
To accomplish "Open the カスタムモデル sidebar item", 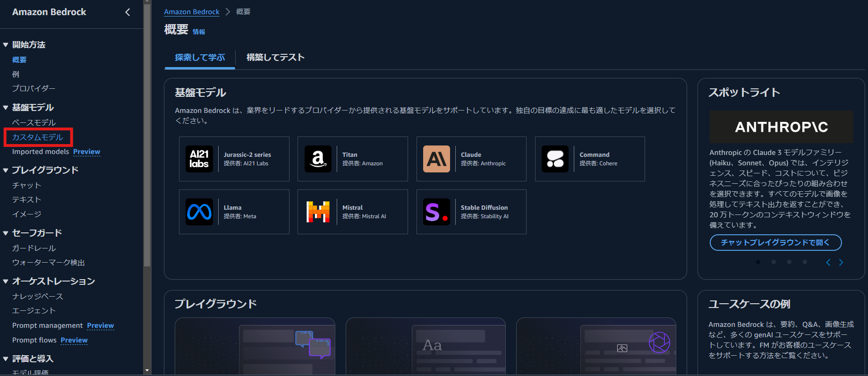I will (x=37, y=137).
